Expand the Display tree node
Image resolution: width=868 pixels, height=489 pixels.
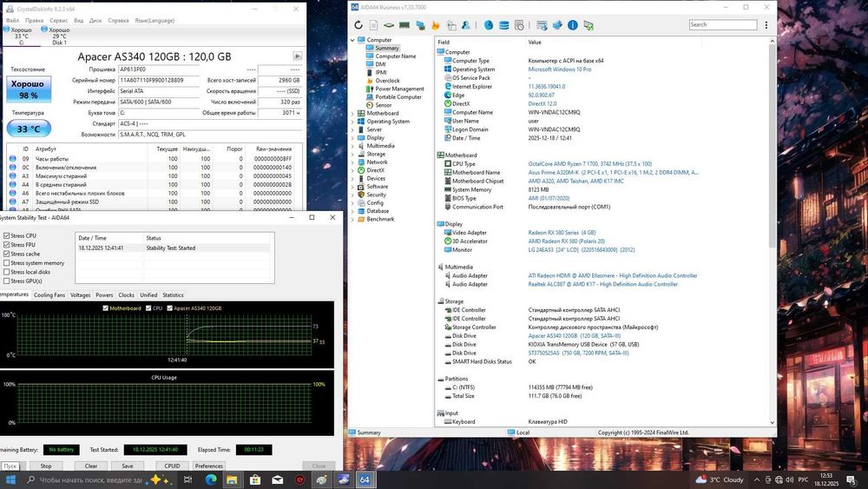[352, 137]
